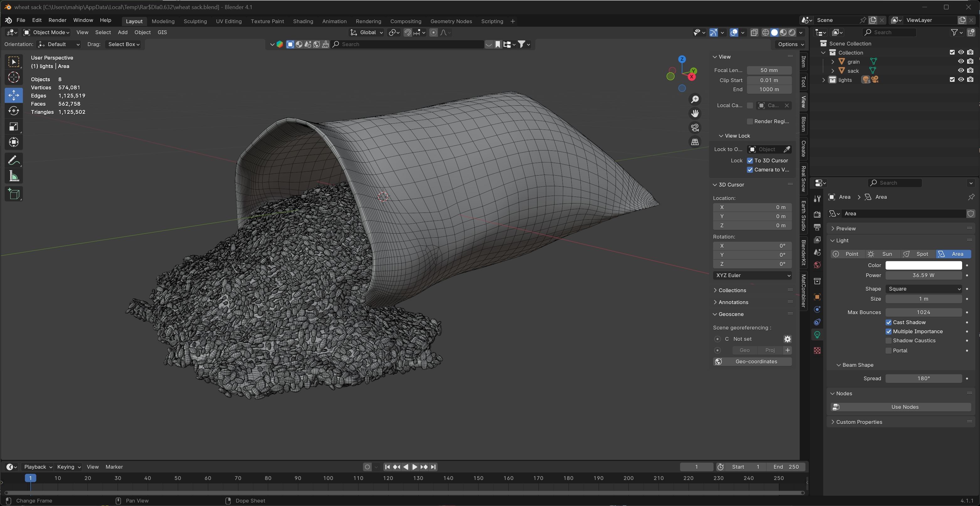The image size is (980, 506).
Task: Switch to the Shading workspace tab
Action: 303,21
